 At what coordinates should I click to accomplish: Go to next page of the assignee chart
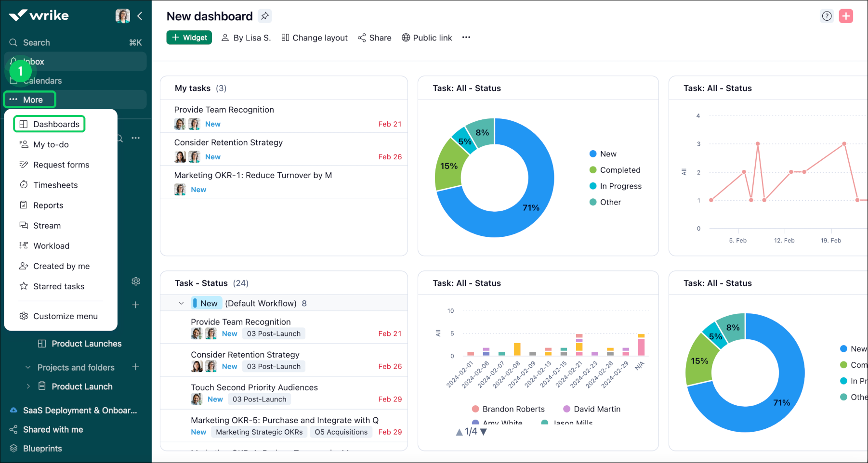tap(484, 432)
